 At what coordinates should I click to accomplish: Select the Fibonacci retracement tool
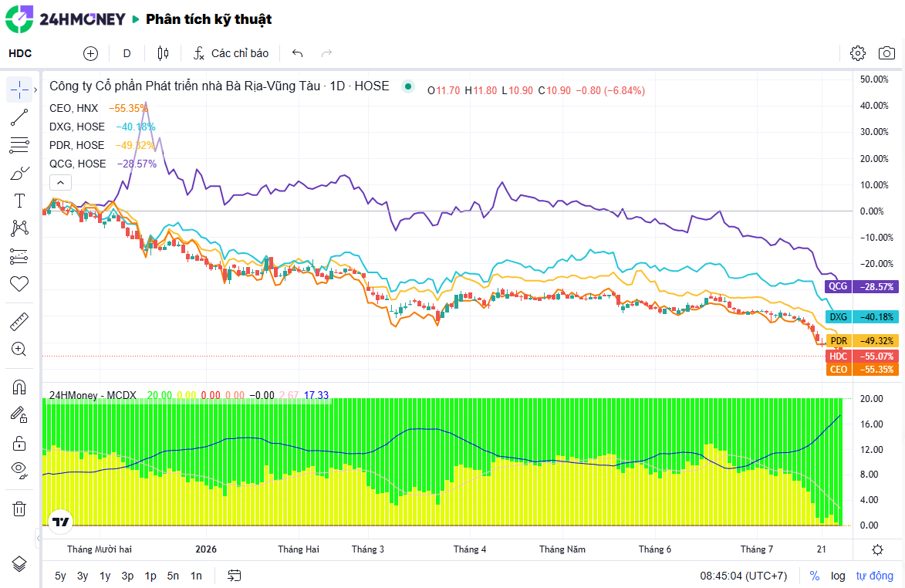coord(19,145)
